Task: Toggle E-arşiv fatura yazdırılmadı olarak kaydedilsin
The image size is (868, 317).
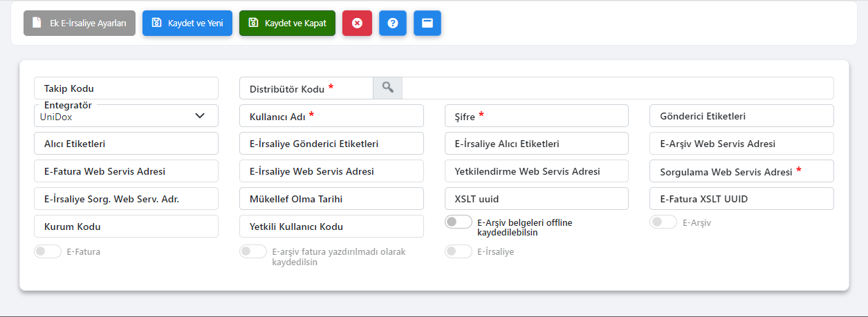Action: click(x=253, y=251)
